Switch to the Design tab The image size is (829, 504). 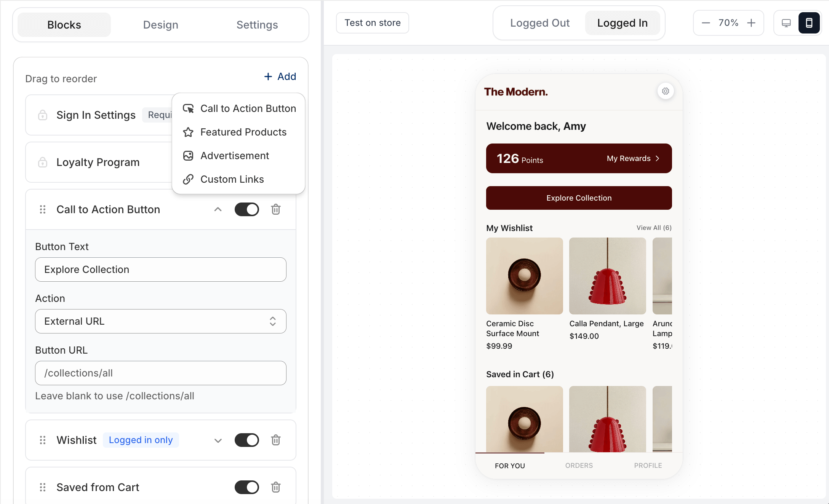pyautogui.click(x=160, y=25)
